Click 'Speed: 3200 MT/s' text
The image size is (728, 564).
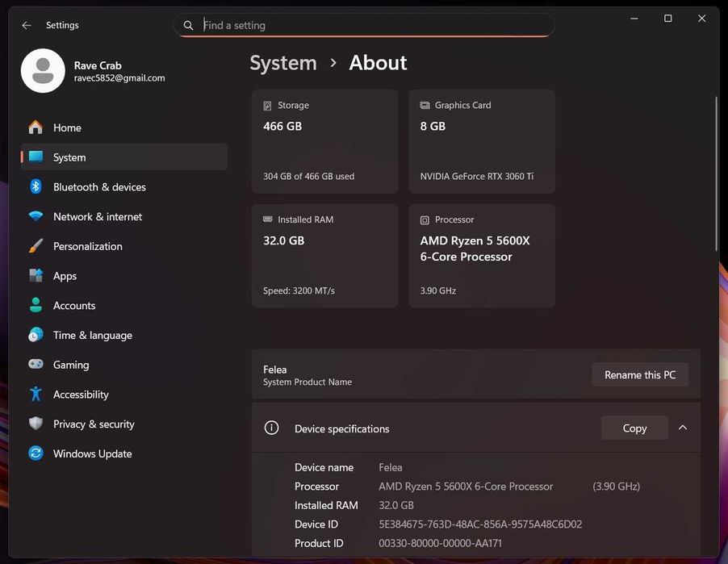coord(299,290)
